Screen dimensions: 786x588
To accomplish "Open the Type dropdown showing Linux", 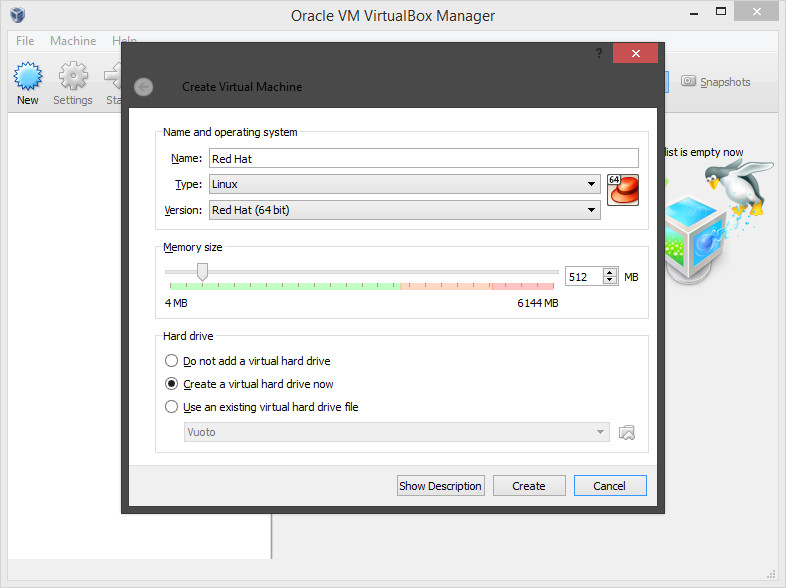I will pyautogui.click(x=405, y=184).
